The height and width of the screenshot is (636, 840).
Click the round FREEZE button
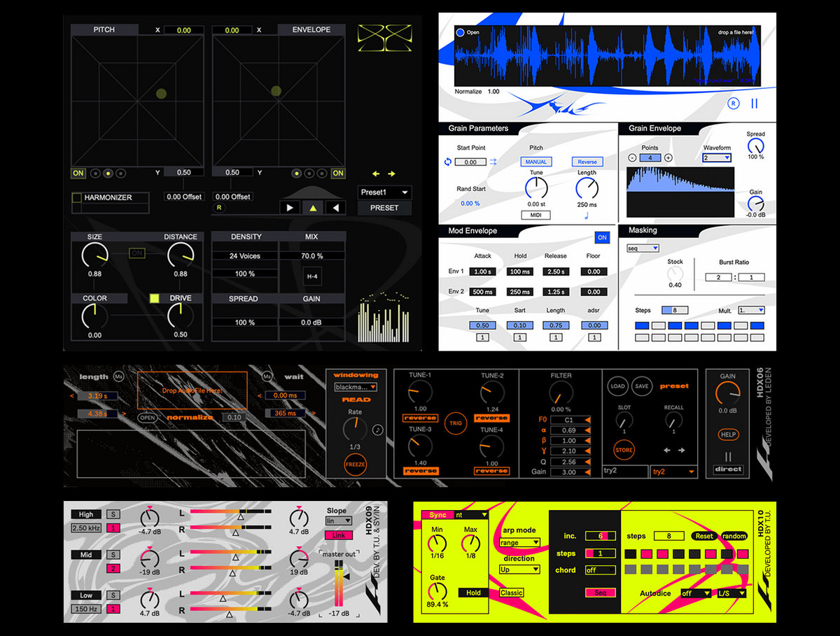point(355,465)
